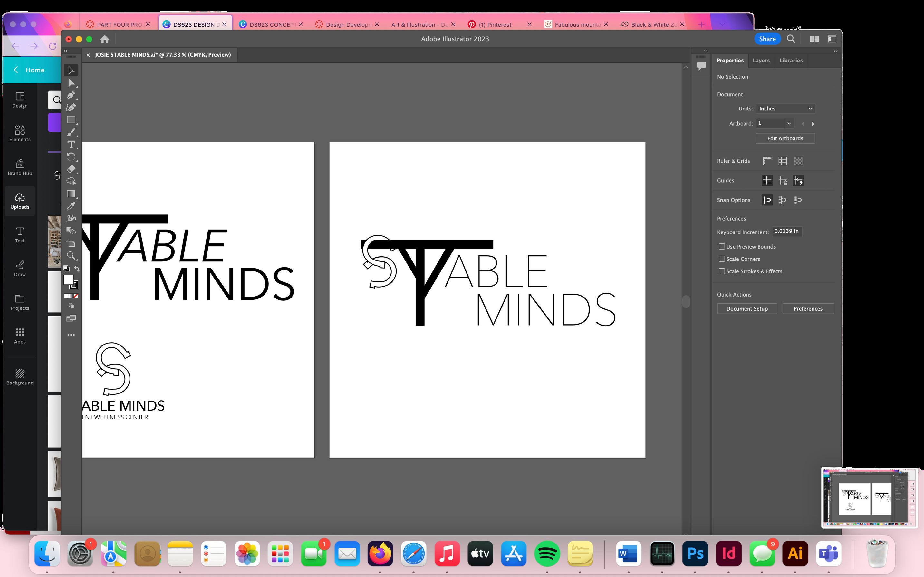Show rulers icon in Ruler & Grids
This screenshot has width=924, height=577.
click(x=767, y=161)
